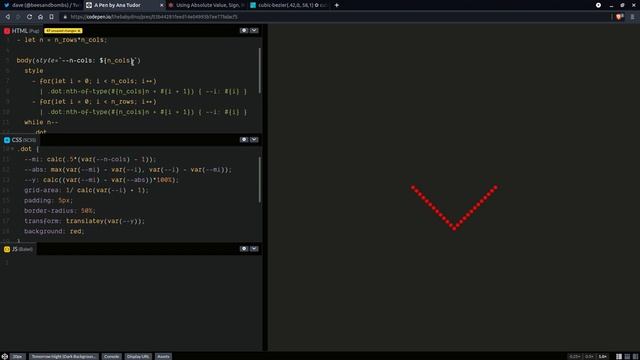The image size is (640, 360).
Task: Open the CSS editor settings gear
Action: coord(244,140)
